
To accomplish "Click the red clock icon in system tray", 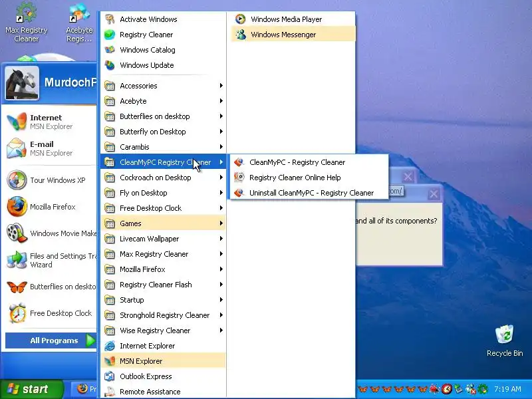I will click(446, 389).
